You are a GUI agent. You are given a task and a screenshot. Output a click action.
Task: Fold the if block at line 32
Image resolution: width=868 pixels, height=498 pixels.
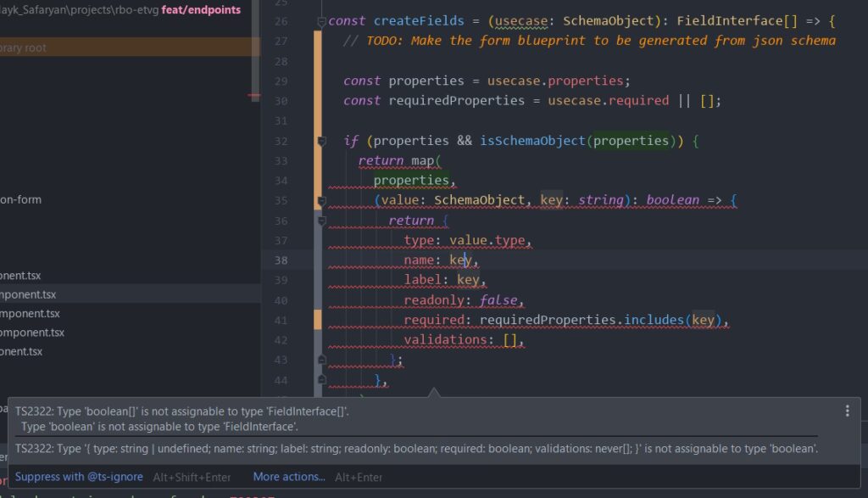point(321,141)
